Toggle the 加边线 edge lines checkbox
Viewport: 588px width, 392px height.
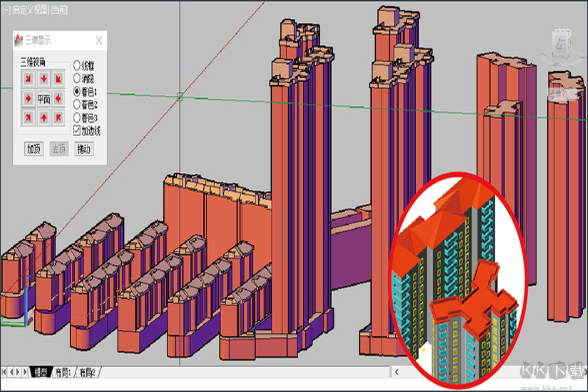click(x=77, y=130)
